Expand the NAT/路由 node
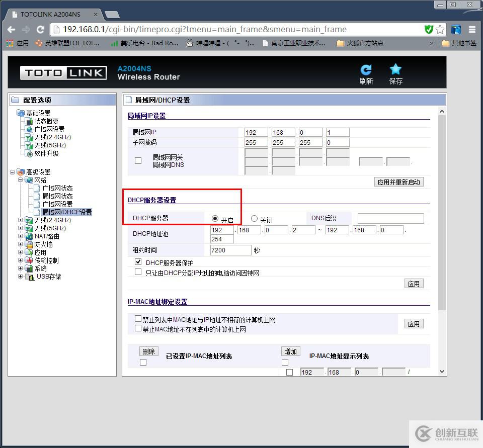This screenshot has width=483, height=448. [20, 236]
